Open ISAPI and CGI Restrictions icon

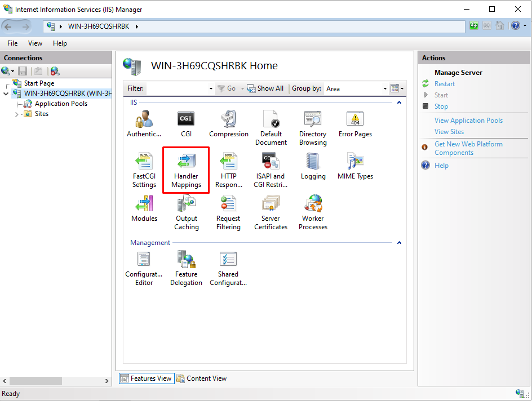click(x=271, y=170)
